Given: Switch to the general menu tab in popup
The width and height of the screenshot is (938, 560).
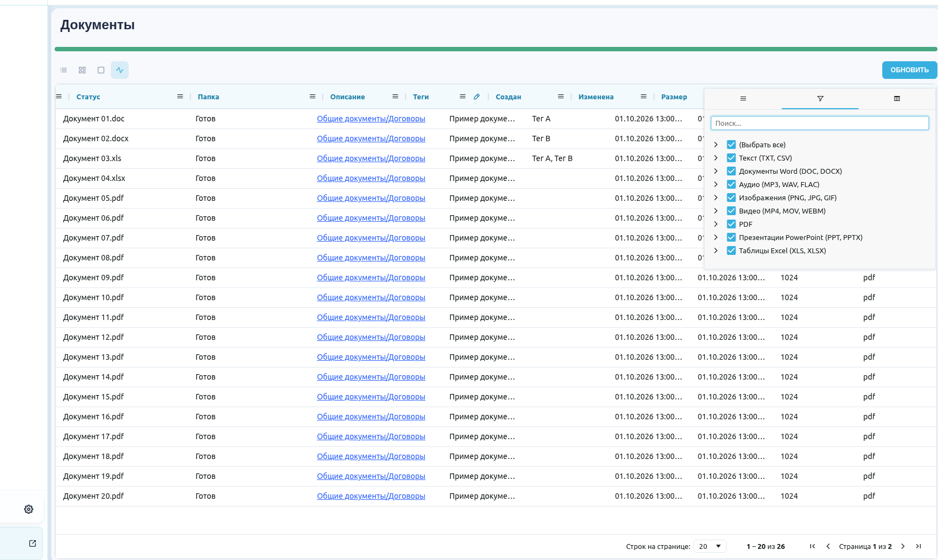Looking at the screenshot, I should (x=743, y=98).
